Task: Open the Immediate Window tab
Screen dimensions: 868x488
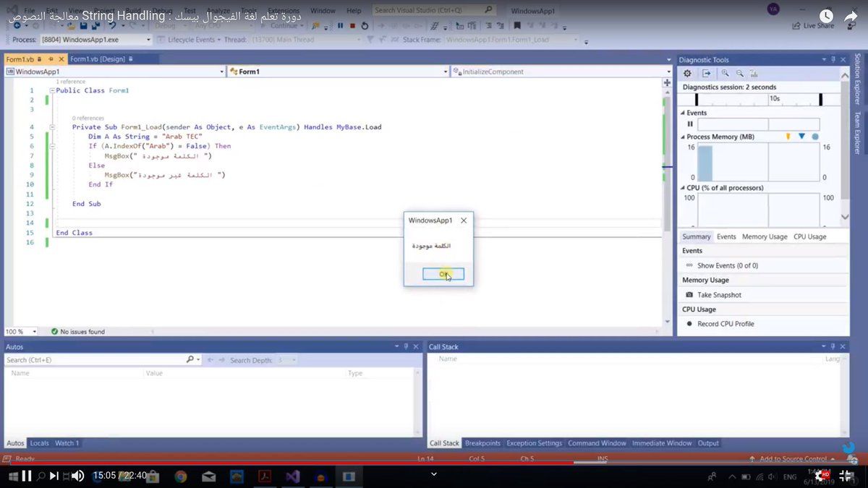Action: (662, 443)
